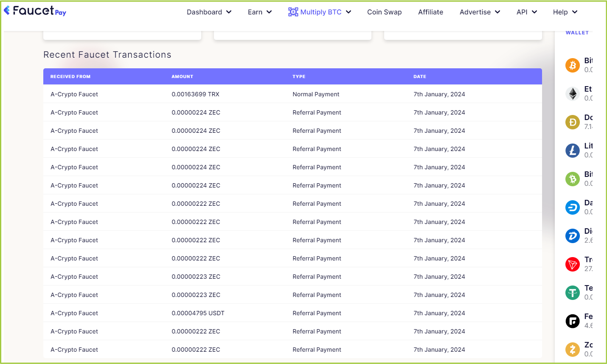
Task: Select the Dash wallet icon
Action: (573, 207)
